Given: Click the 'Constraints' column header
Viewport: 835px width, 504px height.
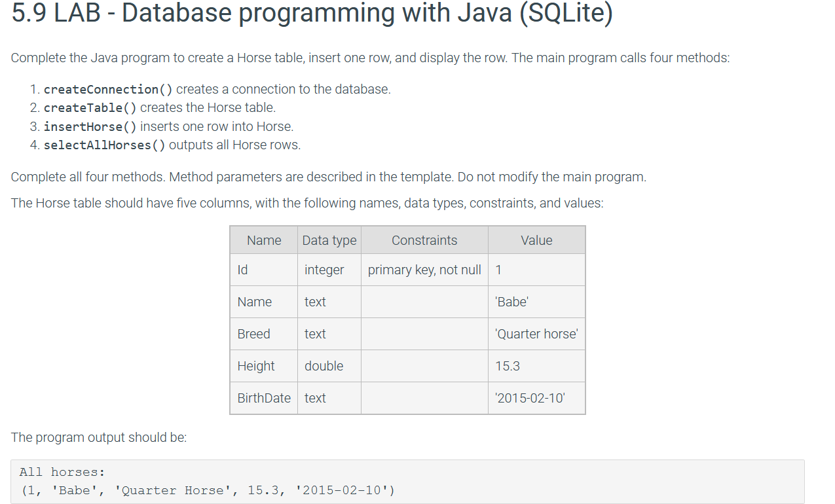Looking at the screenshot, I should (x=424, y=240).
